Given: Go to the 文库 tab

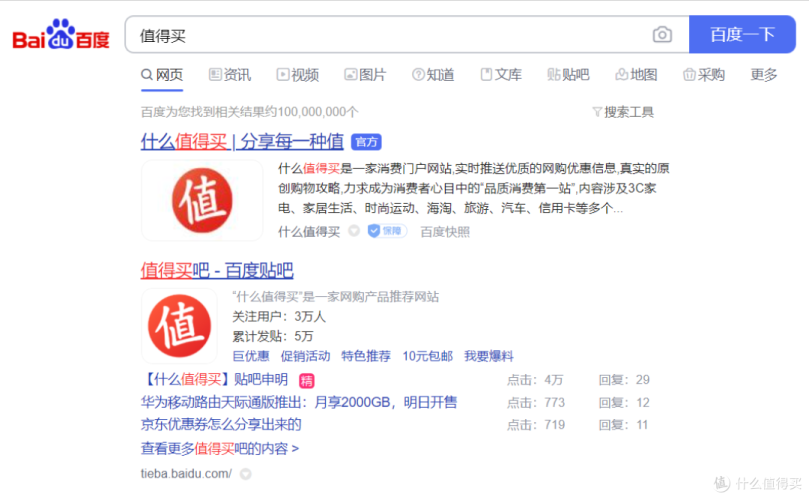Looking at the screenshot, I should coord(501,75).
